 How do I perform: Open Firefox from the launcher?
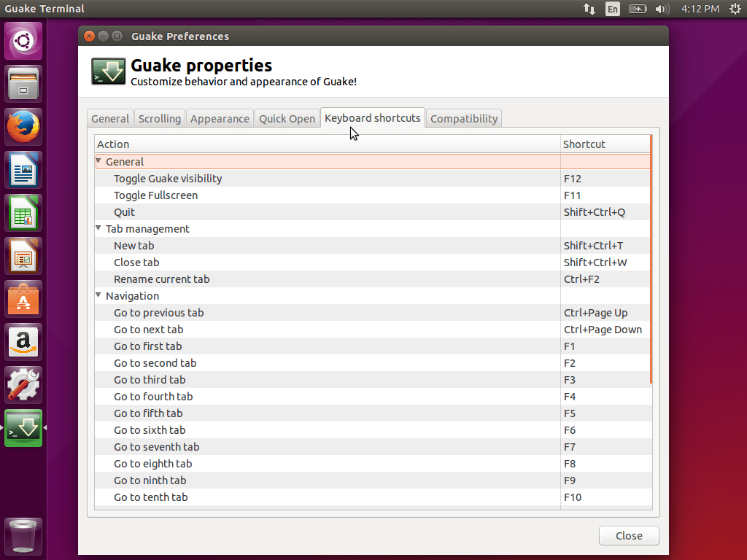23,126
